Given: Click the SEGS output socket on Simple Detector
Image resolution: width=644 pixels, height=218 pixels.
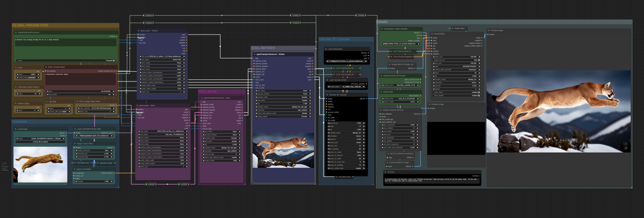Looking at the screenshot, I should click(x=420, y=114).
